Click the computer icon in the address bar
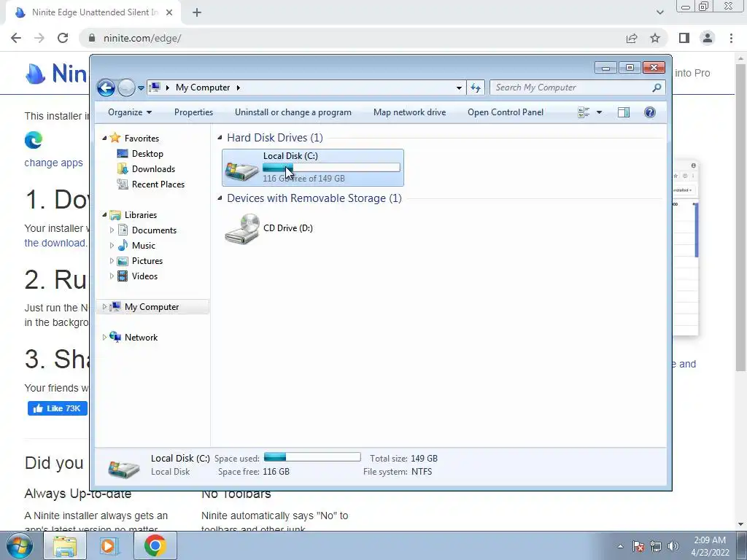 155,87
